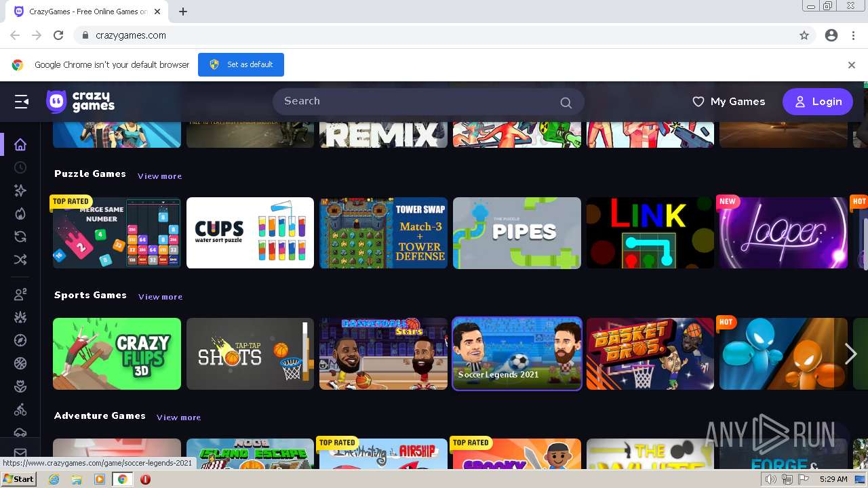Click the heart icon beside My Games
Screen dimensions: 868x488
pyautogui.click(x=698, y=102)
